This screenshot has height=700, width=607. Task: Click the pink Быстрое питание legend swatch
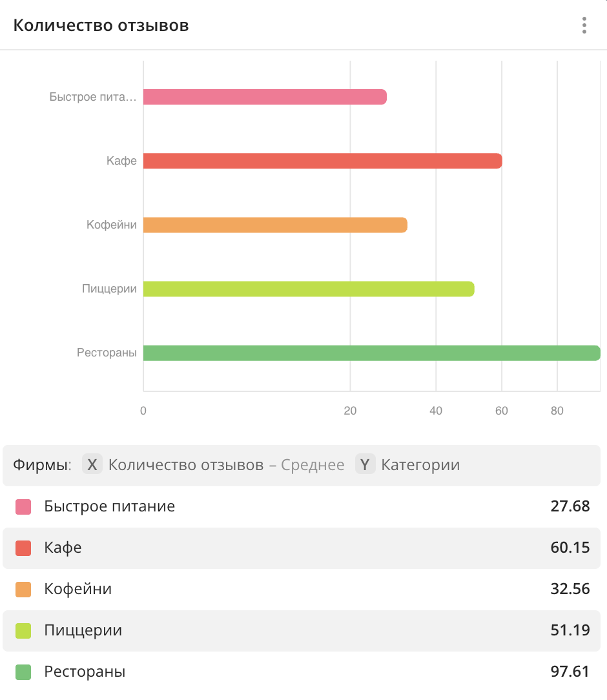(x=23, y=507)
